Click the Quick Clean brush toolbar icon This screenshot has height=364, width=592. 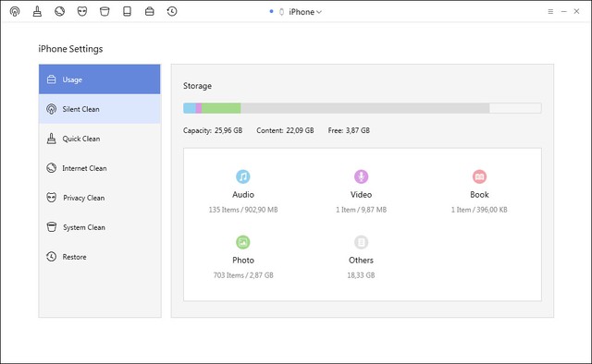[37, 12]
